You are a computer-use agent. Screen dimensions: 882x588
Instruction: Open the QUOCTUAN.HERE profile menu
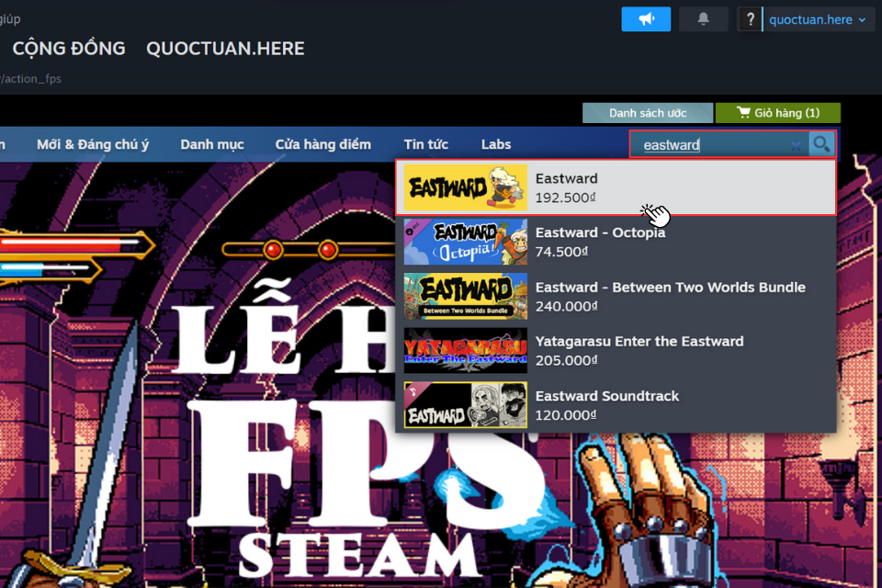pos(225,49)
